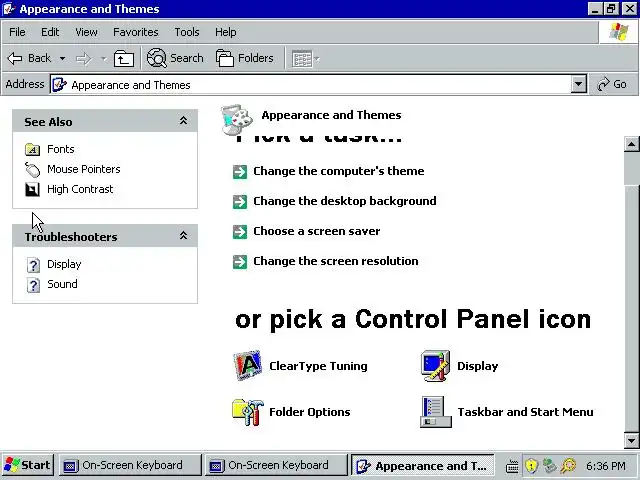Click the network connection tray icon
640x480 pixels.
tap(549, 465)
